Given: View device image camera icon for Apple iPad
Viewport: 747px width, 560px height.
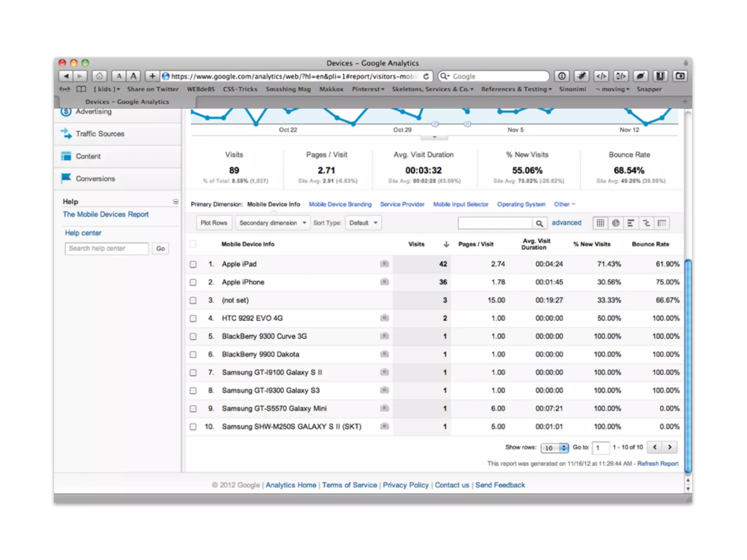Looking at the screenshot, I should click(384, 264).
